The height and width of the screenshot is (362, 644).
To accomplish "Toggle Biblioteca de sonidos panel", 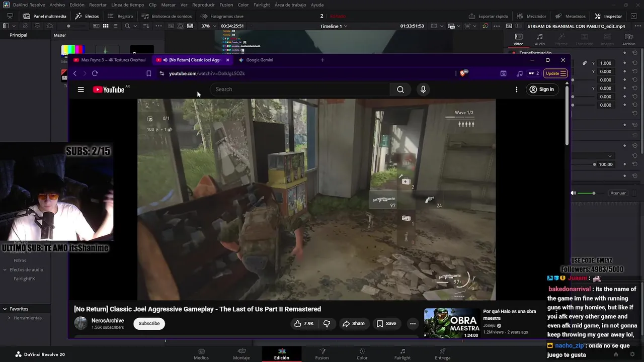I will coord(167,16).
